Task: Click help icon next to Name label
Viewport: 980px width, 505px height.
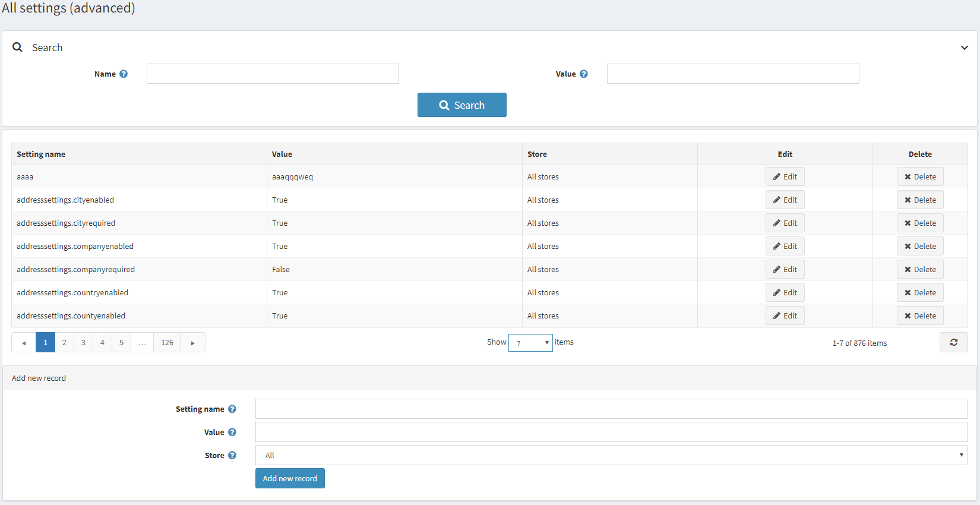Action: [x=124, y=74]
